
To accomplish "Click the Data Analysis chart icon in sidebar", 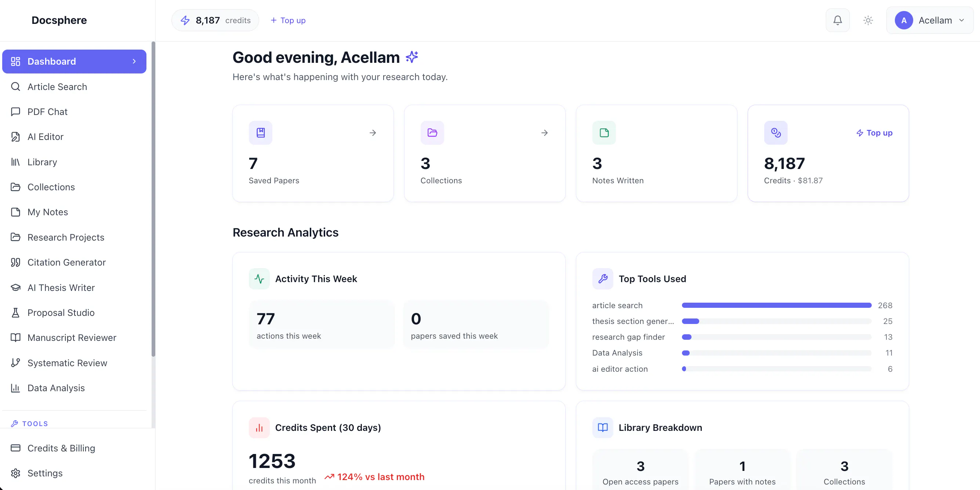I will coord(15,388).
